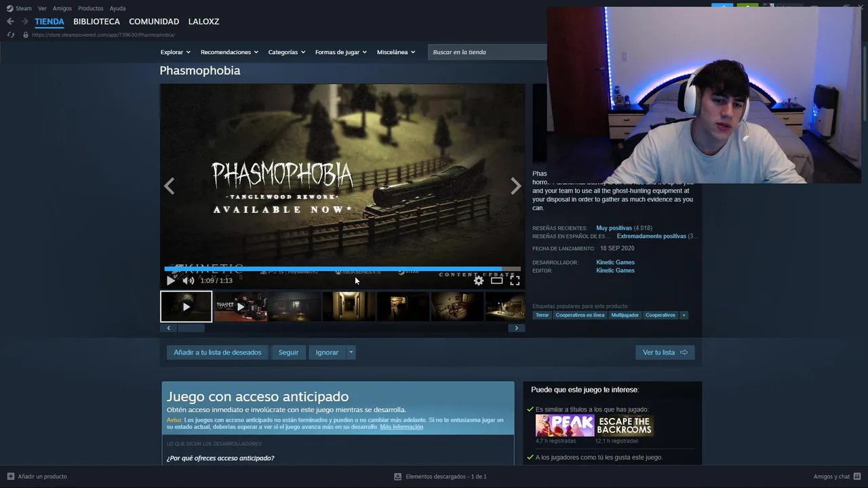Open the Cooperativos tag

click(660, 315)
